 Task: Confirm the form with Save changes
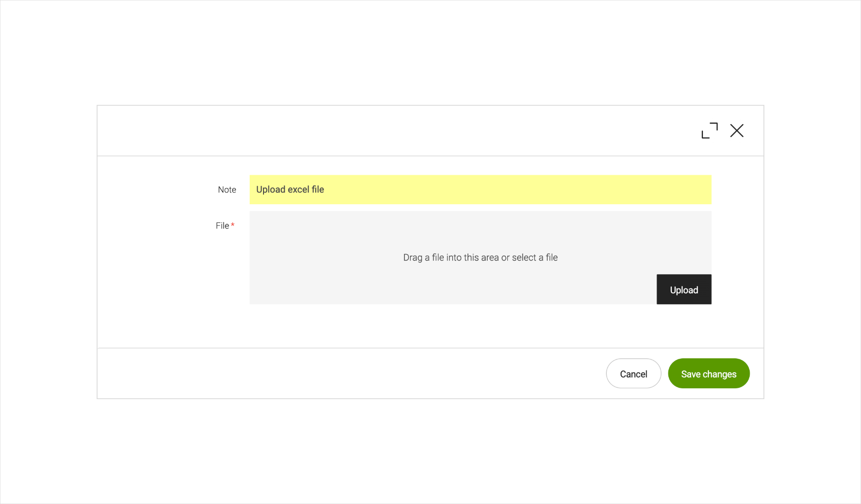point(708,374)
